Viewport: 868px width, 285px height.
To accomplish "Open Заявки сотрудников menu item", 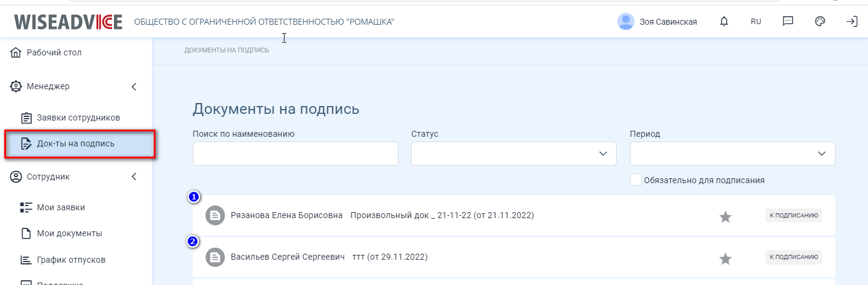I will (x=78, y=117).
